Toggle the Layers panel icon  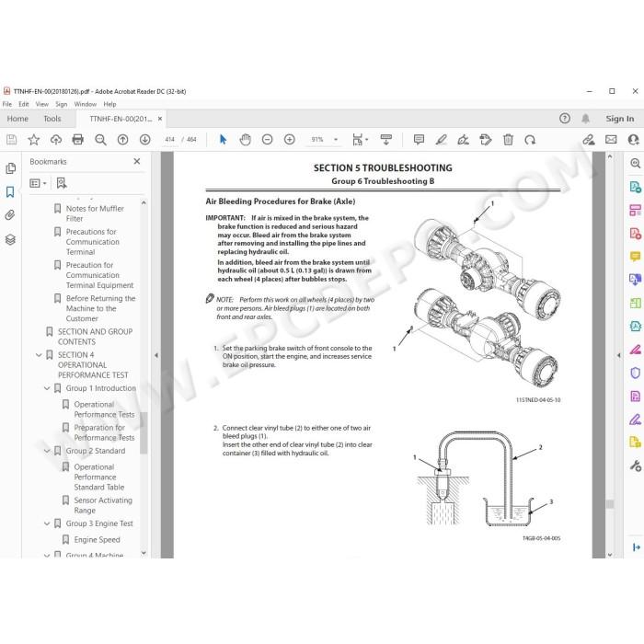click(x=10, y=239)
